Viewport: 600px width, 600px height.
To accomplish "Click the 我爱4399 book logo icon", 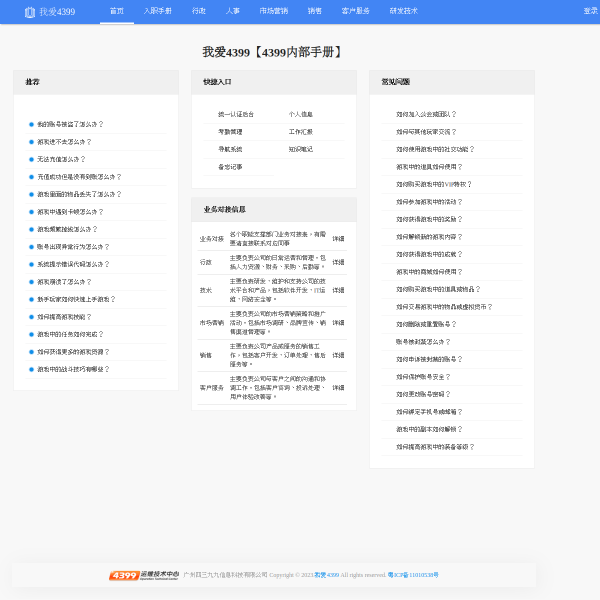I will 29,12.
